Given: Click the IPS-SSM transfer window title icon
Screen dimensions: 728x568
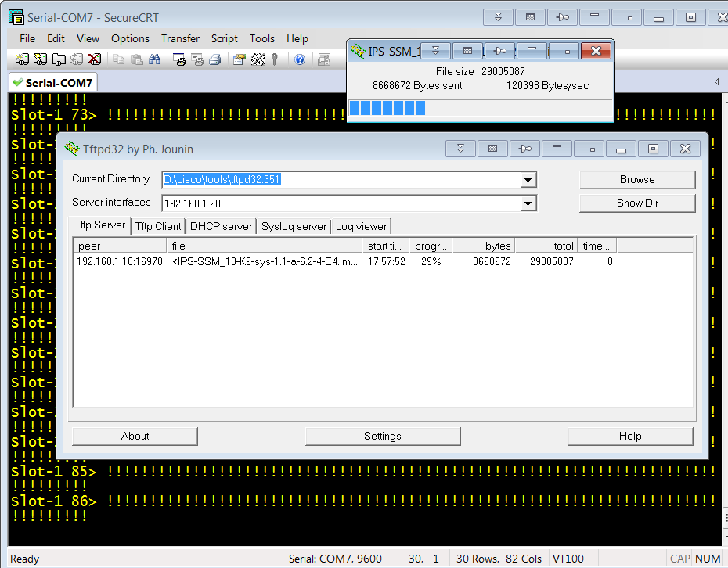Looking at the screenshot, I should click(x=358, y=51).
